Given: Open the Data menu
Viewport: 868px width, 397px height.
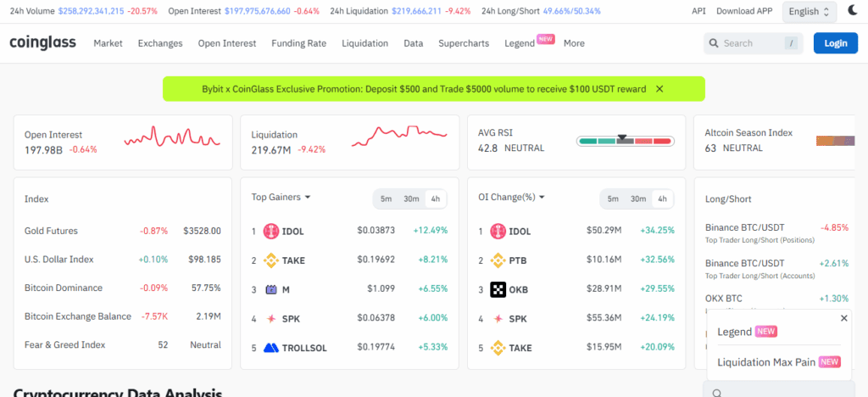Looking at the screenshot, I should click(x=414, y=43).
